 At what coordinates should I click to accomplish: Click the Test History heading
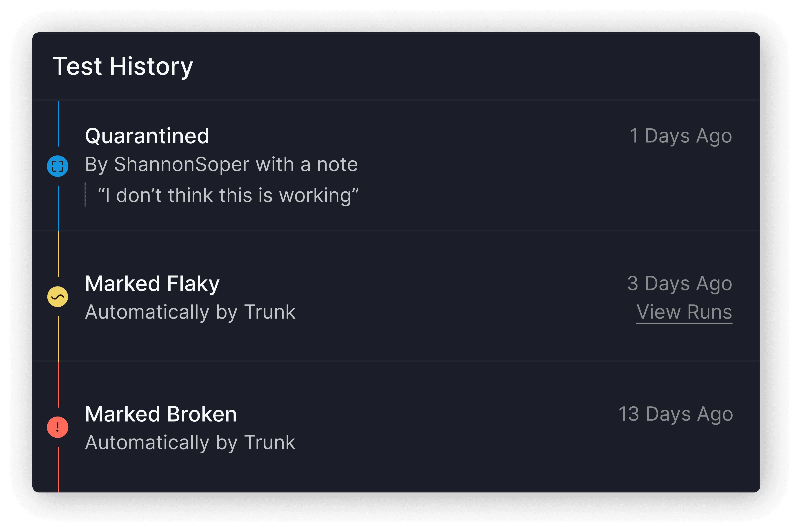123,66
